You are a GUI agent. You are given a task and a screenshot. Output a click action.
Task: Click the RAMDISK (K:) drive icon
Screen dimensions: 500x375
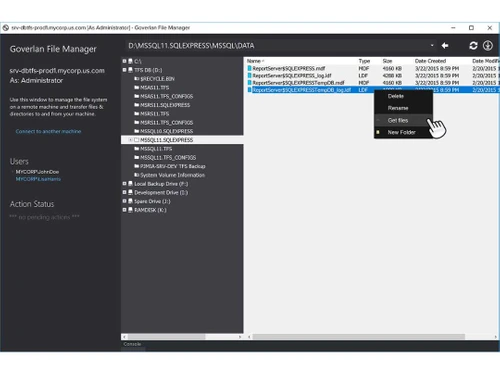131,210
